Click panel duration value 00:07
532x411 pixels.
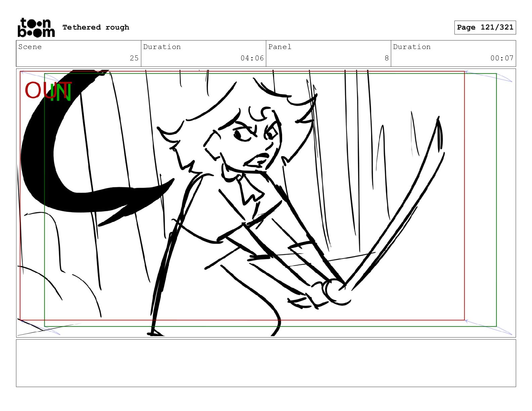point(502,58)
